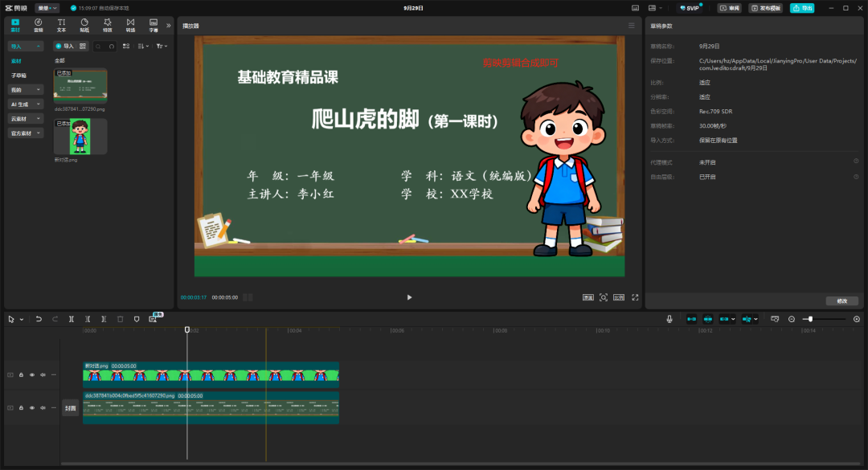Switch to the Audio (音频) tab

pos(37,24)
